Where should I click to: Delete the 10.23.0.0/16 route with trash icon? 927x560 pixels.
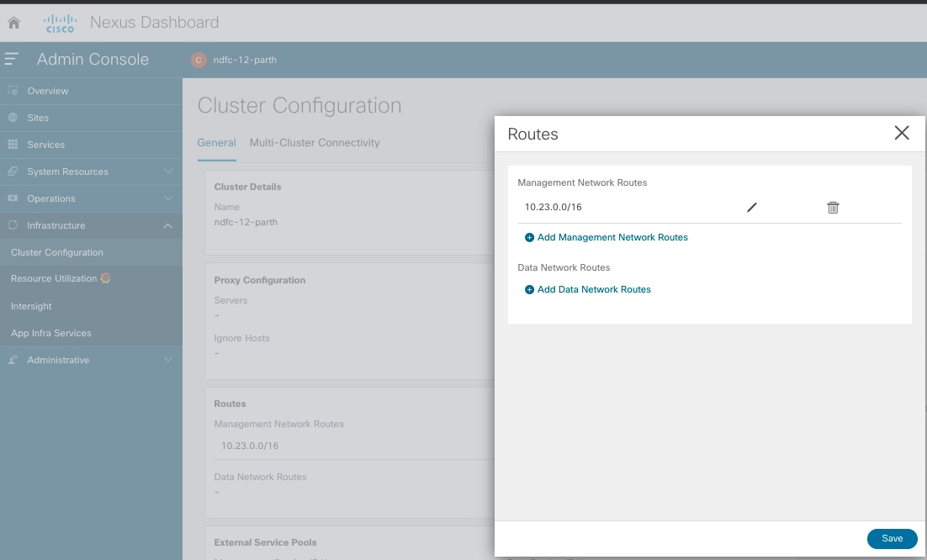833,208
